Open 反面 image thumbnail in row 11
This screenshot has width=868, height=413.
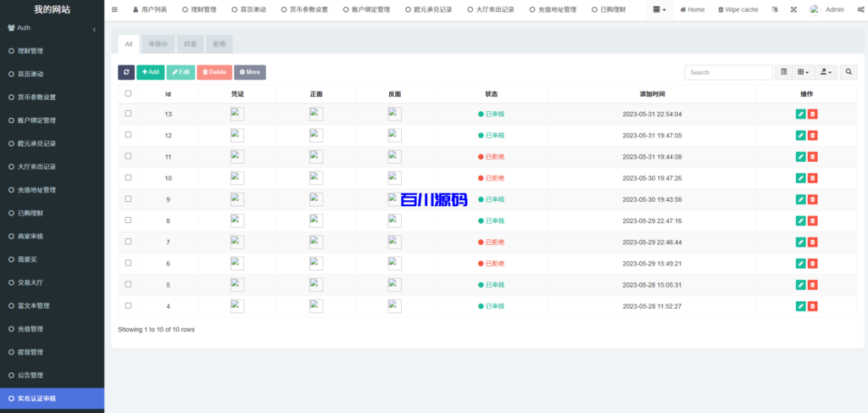point(395,157)
